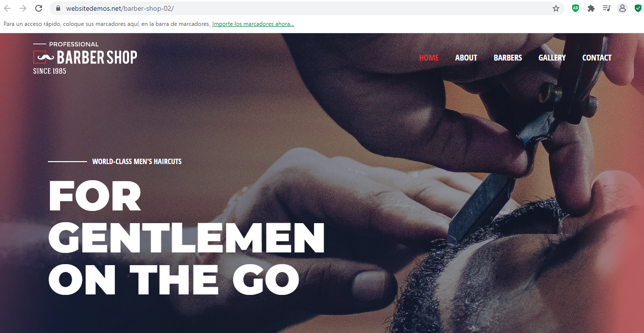Open the Extensions puzzle piece menu
Image resolution: width=644 pixels, height=333 pixels.
[x=591, y=8]
